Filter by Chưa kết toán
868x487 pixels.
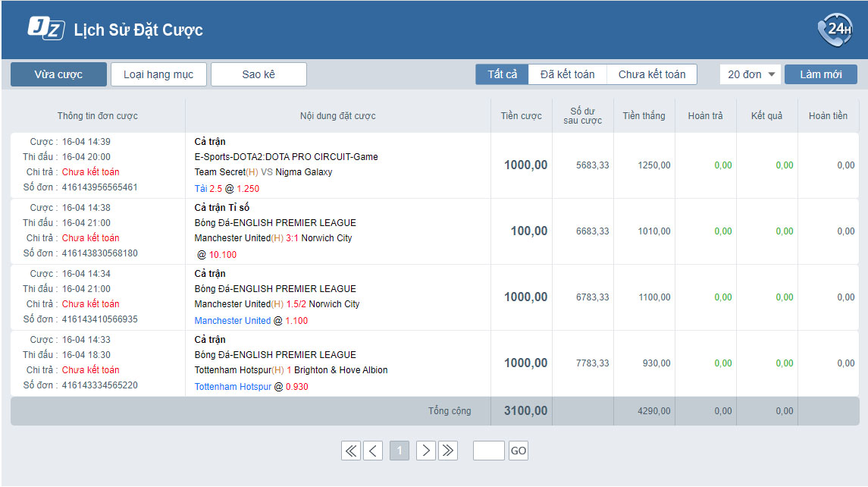point(651,74)
